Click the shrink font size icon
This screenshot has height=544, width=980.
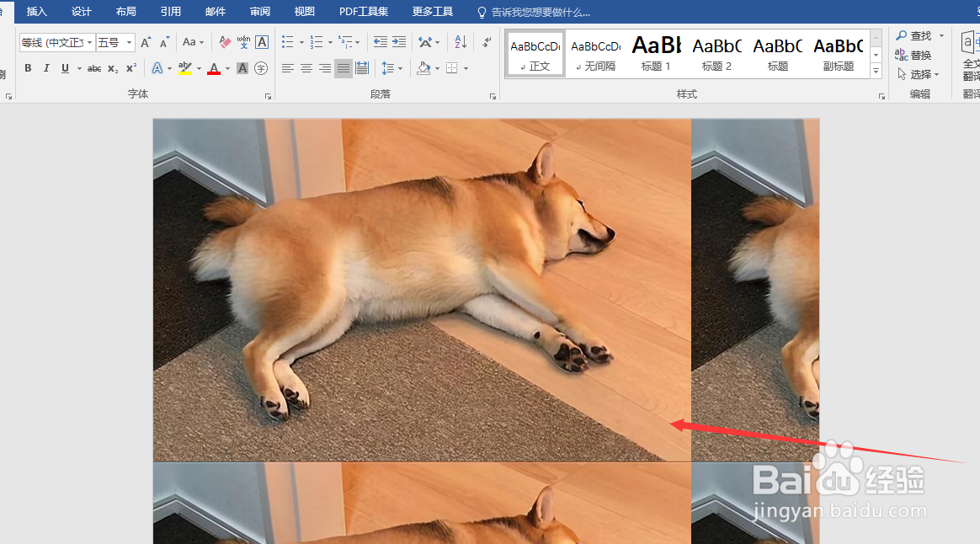(164, 42)
